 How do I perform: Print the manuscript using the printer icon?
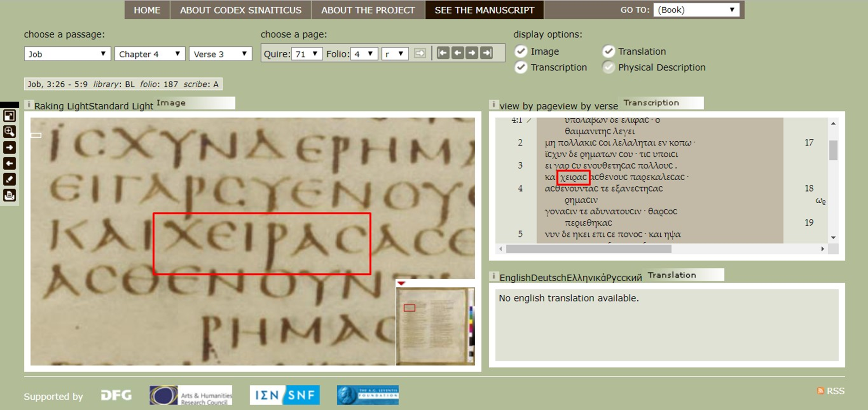point(9,195)
